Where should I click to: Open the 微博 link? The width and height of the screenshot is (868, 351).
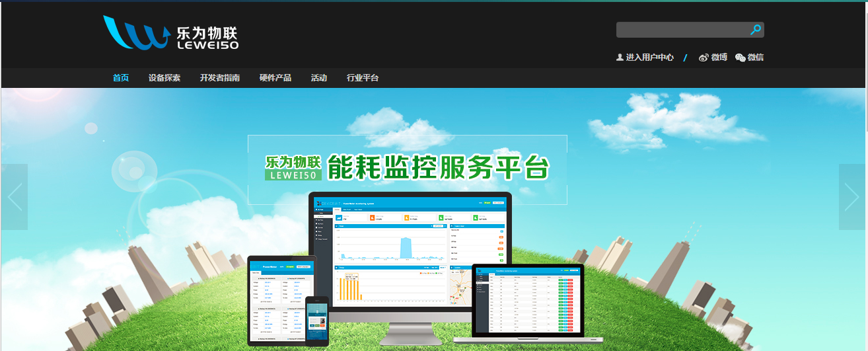(x=719, y=58)
